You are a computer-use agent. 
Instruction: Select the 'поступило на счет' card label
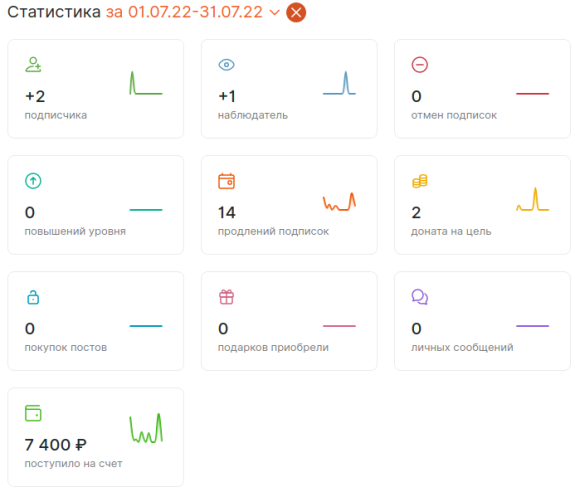(73, 463)
